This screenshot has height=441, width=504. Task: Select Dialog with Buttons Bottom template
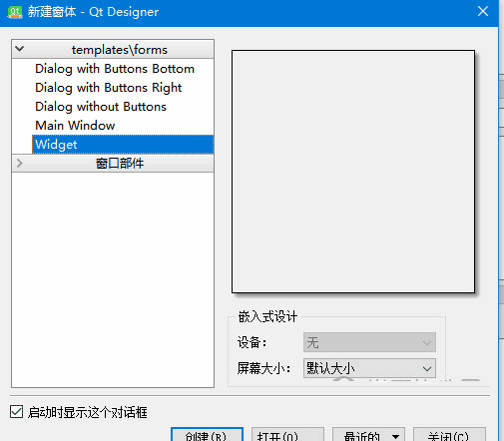(x=115, y=69)
